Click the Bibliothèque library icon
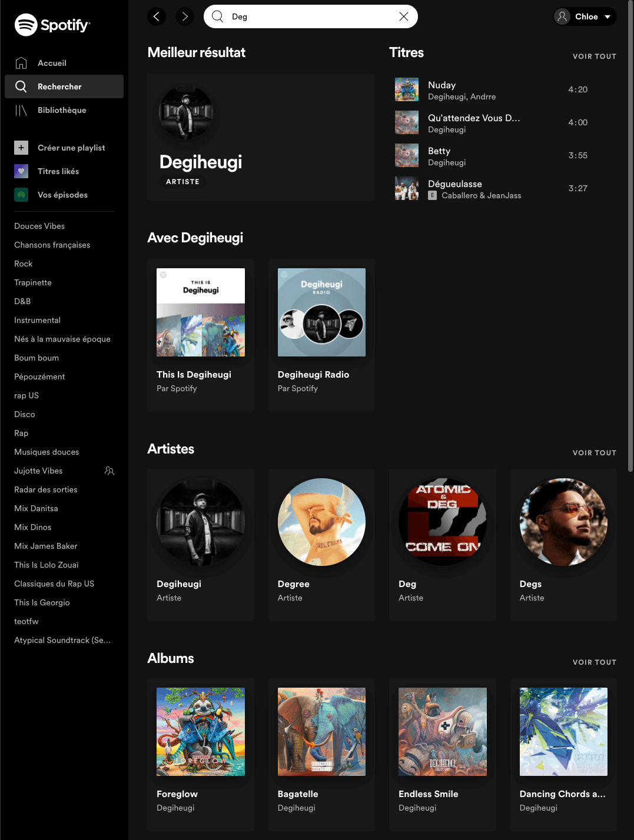Image resolution: width=634 pixels, height=840 pixels. click(x=21, y=110)
